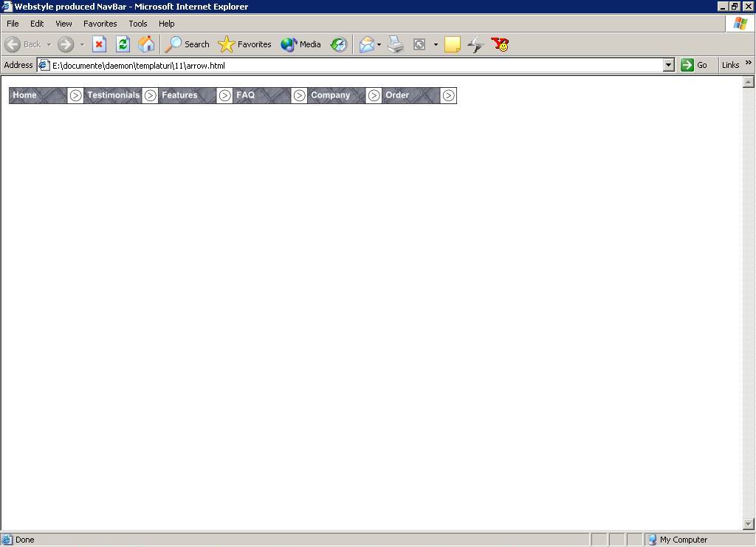The width and height of the screenshot is (756, 547).
Task: Open the Tools menu
Action: pos(138,24)
